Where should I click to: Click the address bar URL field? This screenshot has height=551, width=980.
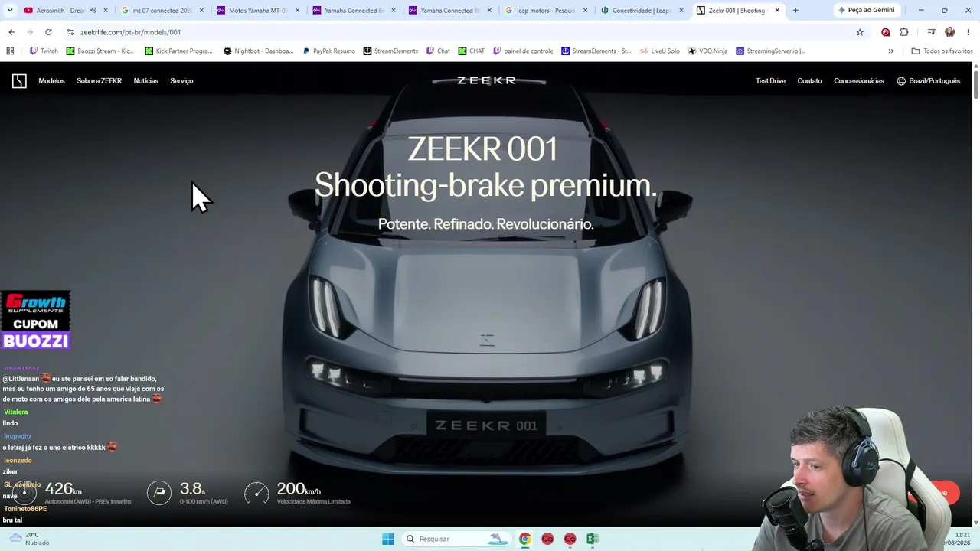[463, 32]
